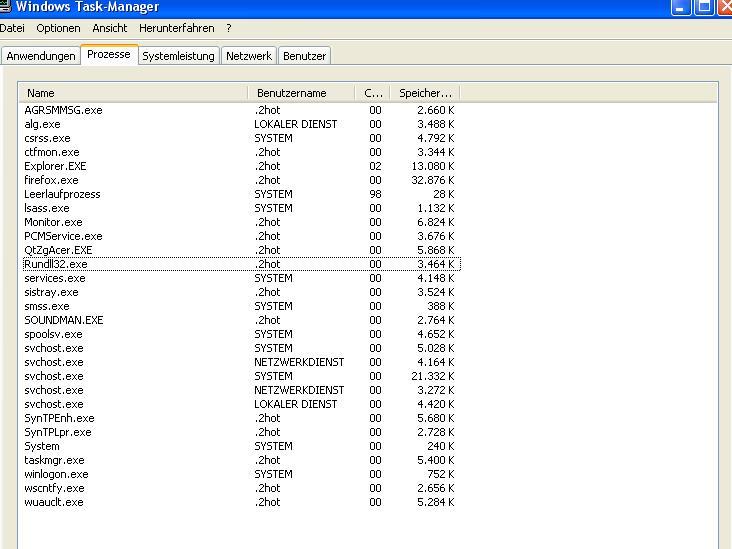Select the PCMService.exe process

tap(242, 236)
